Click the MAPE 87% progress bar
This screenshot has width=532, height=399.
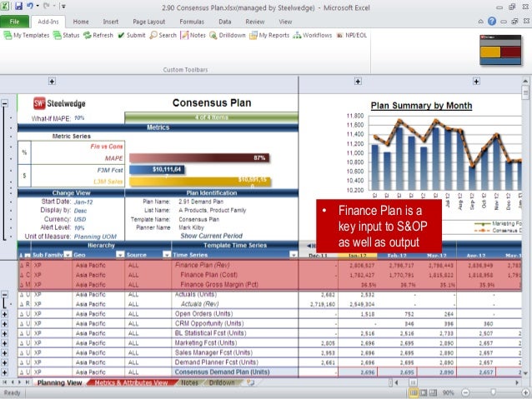click(199, 158)
